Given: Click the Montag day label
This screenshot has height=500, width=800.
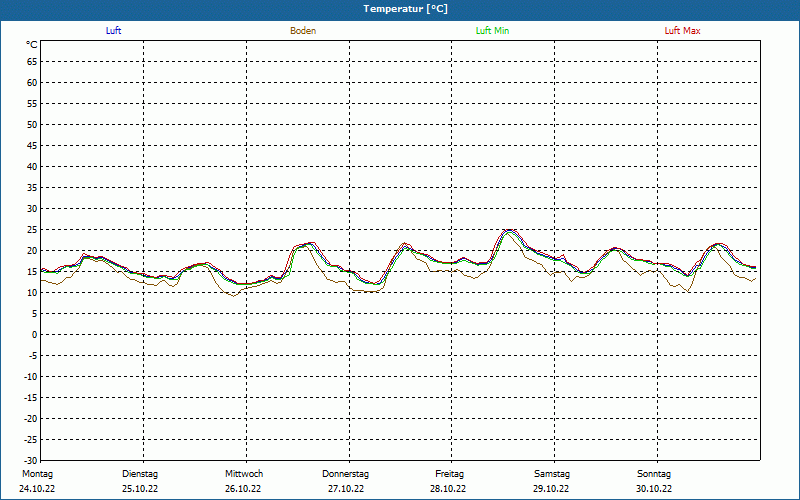Looking at the screenshot, I should 37,474.
